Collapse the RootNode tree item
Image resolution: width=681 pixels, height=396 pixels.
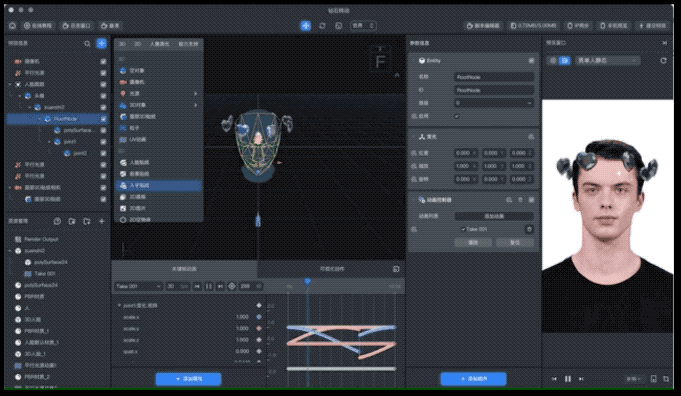point(40,119)
